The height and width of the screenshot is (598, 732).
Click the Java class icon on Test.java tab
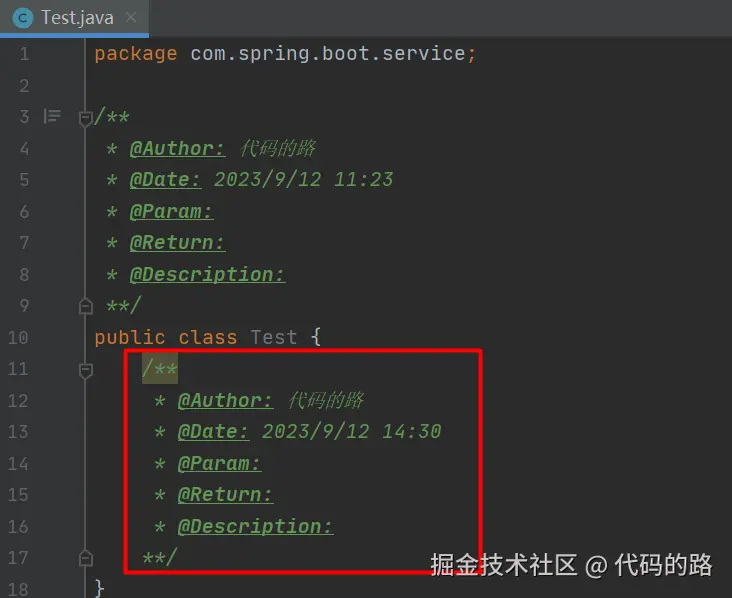click(x=21, y=18)
